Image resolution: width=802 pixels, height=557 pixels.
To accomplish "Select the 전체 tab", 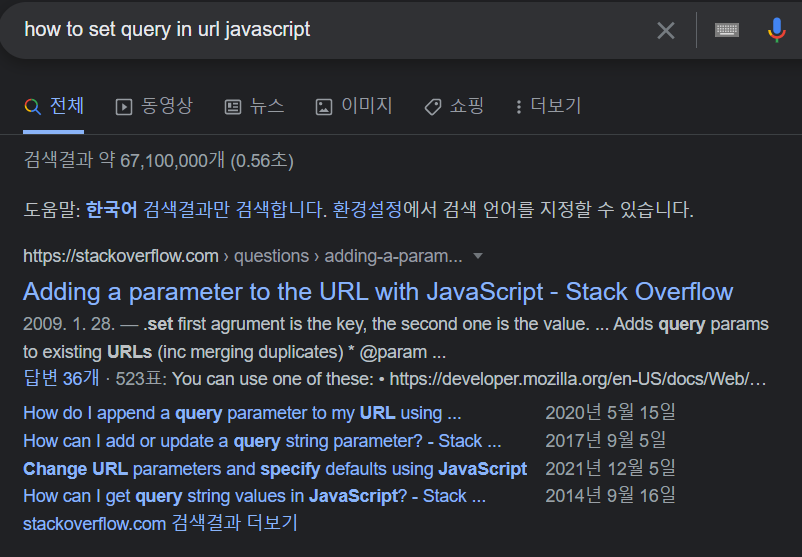I will point(54,106).
